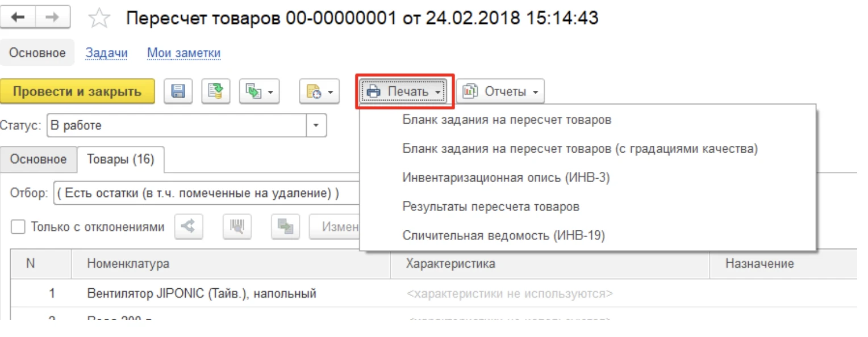Open the create-based-on dropdown button
This screenshot has width=868, height=337.
click(259, 91)
